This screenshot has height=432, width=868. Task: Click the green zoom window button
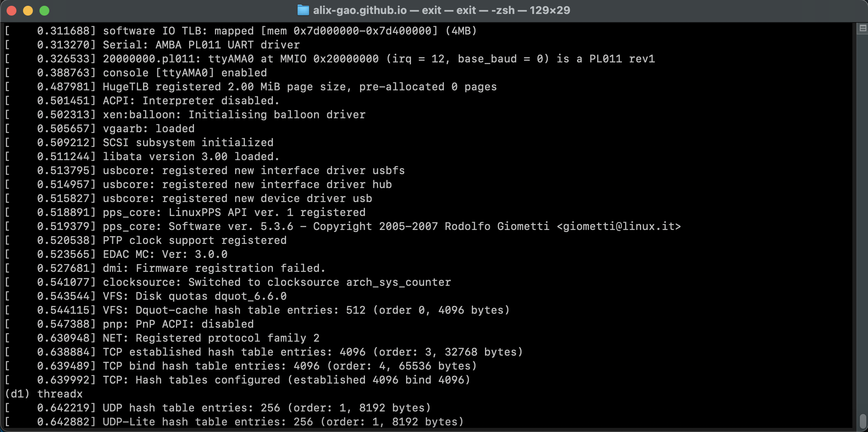point(44,11)
